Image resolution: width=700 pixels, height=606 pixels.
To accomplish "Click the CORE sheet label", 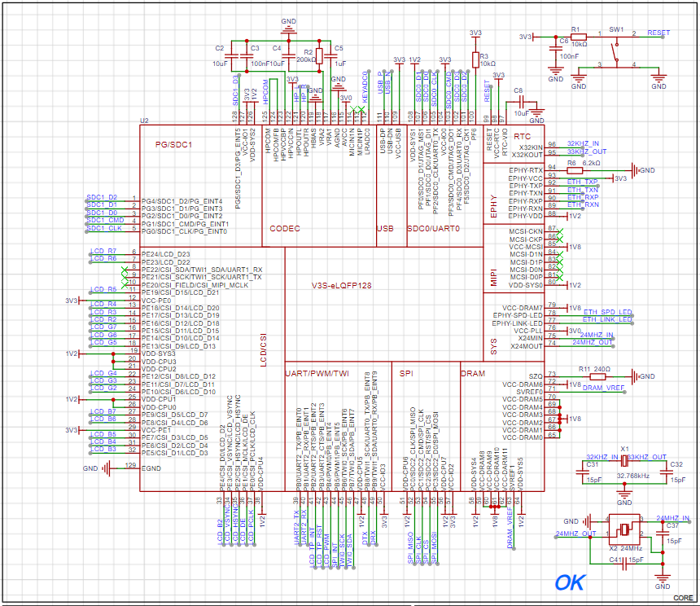I will coord(683,598).
